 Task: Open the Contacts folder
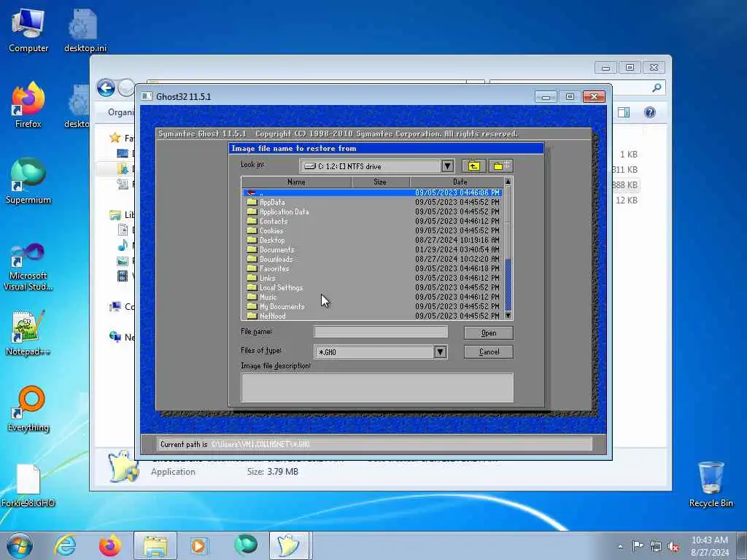click(373, 221)
